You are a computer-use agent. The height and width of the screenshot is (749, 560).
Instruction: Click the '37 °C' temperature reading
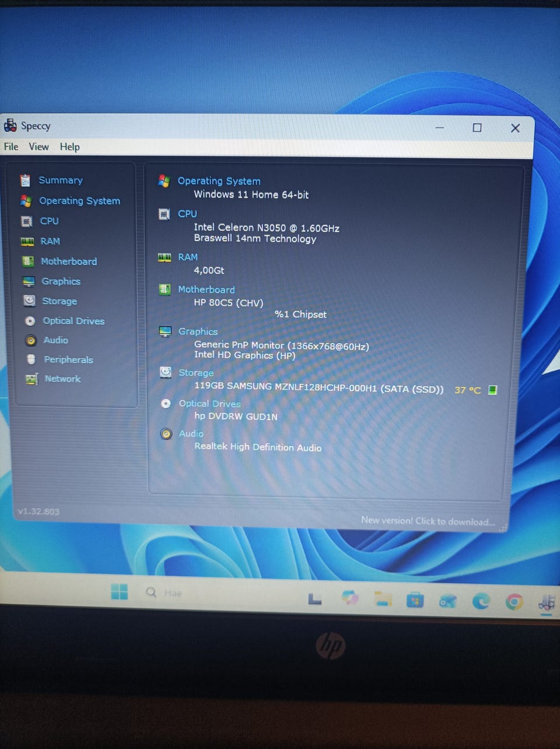[467, 390]
